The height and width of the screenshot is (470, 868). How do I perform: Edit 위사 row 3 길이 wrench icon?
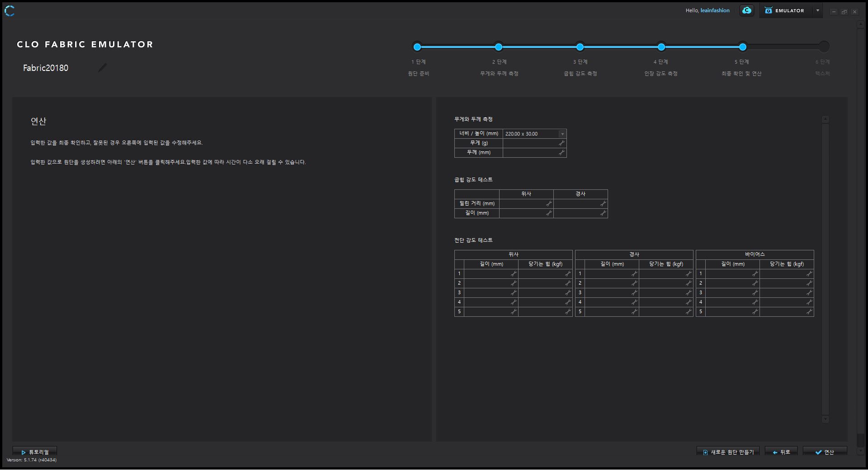[514, 292]
